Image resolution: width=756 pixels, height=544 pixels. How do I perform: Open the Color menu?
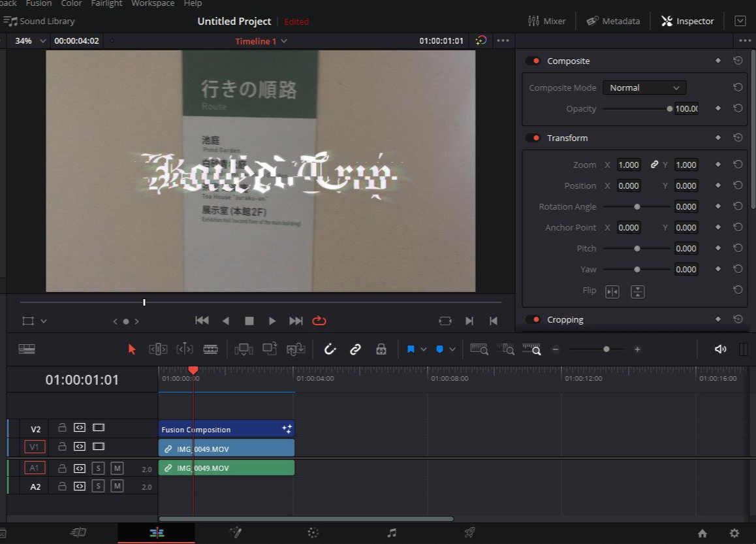click(71, 3)
